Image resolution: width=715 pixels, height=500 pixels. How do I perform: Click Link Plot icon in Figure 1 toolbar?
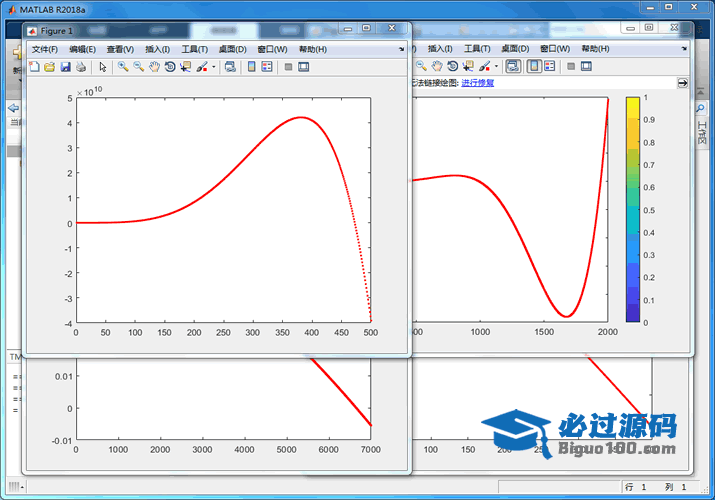[230, 67]
